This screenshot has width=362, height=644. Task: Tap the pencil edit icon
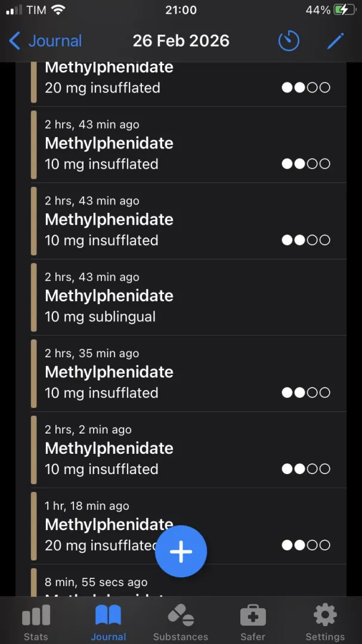pyautogui.click(x=336, y=41)
